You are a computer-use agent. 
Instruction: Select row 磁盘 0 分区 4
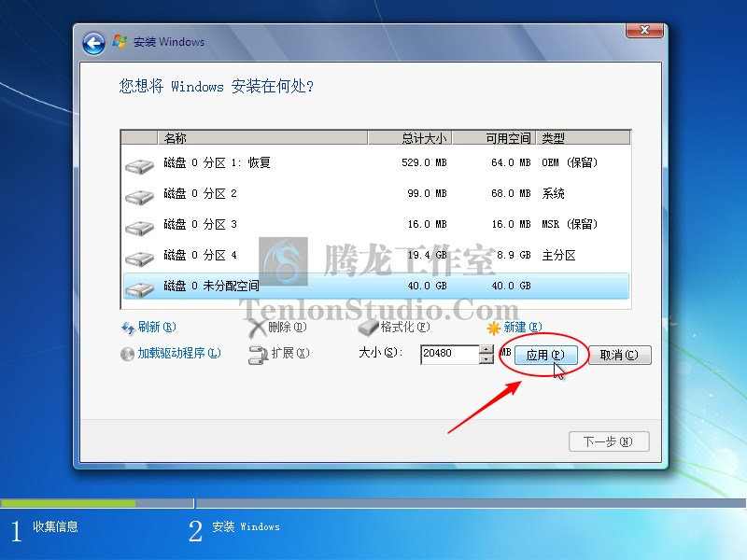[x=376, y=255]
